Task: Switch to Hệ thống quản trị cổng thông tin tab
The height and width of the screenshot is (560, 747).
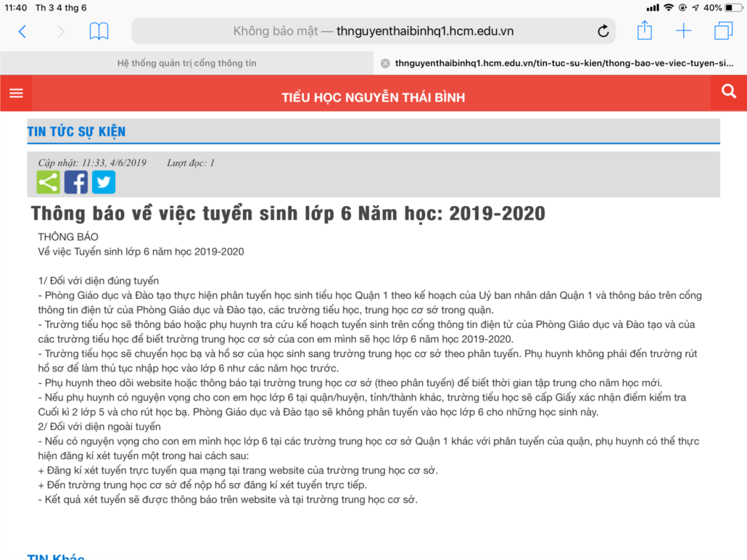Action: click(x=187, y=63)
